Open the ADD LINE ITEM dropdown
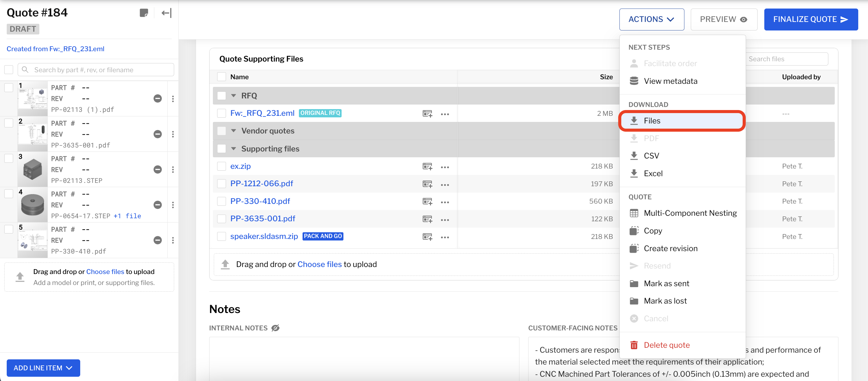 click(x=43, y=368)
